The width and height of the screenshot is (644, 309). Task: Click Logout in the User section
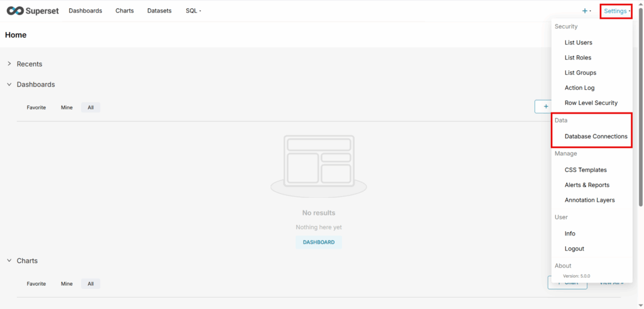574,249
